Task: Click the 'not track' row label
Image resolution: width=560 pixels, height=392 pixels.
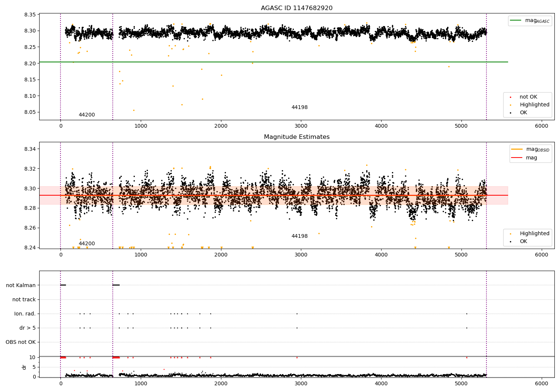Action: (24, 299)
